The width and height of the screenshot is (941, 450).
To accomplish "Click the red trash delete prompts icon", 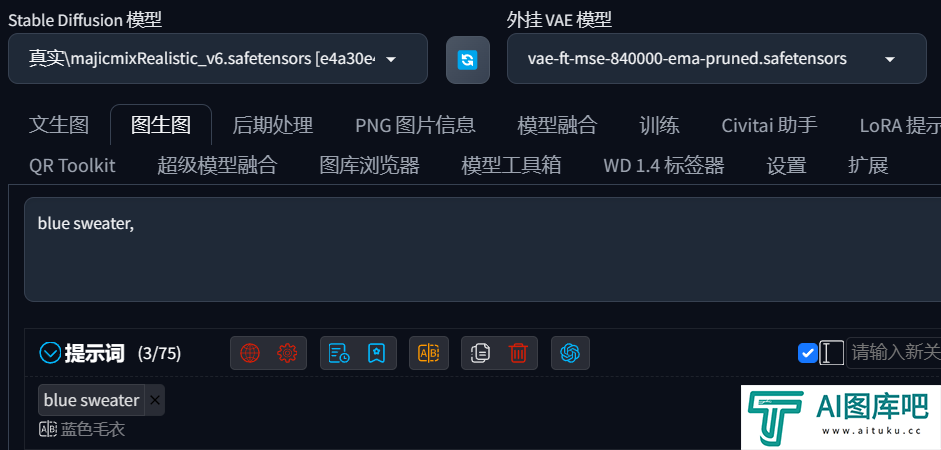I will tap(518, 353).
